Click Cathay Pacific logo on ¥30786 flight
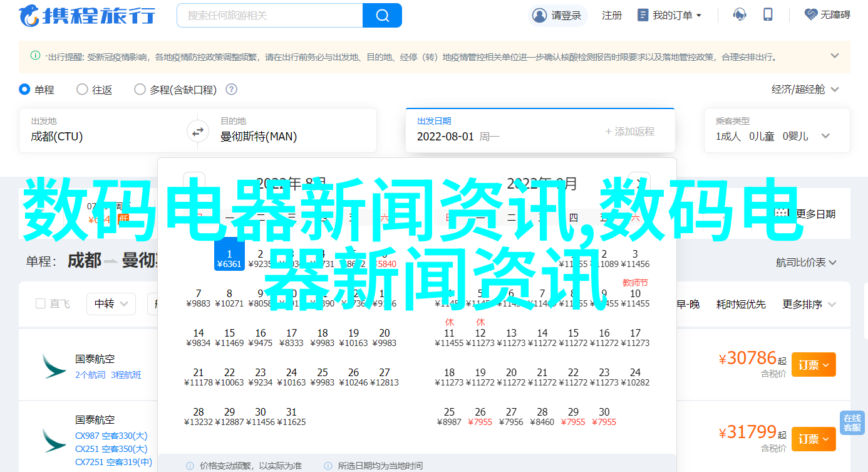 tap(54, 366)
